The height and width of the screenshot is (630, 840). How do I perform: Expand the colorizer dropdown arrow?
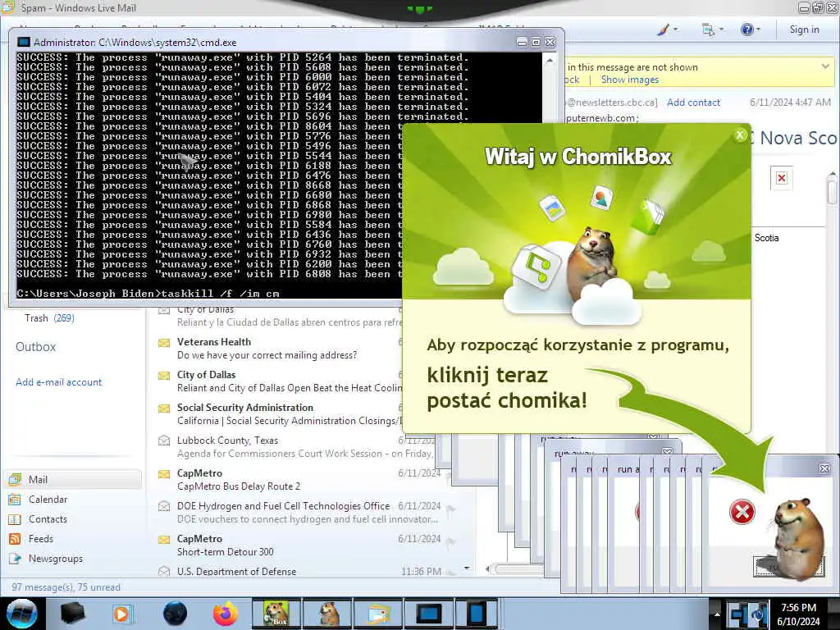coord(675,30)
